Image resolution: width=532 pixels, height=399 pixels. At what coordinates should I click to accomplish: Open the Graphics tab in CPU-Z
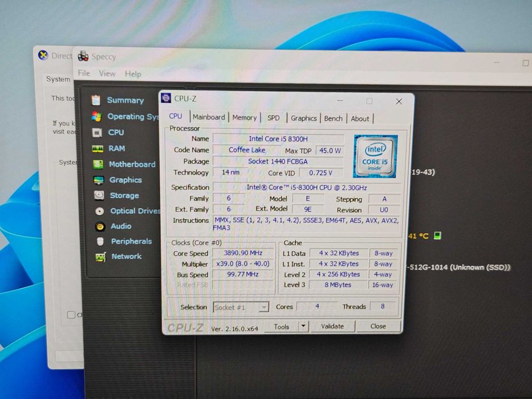tap(304, 119)
